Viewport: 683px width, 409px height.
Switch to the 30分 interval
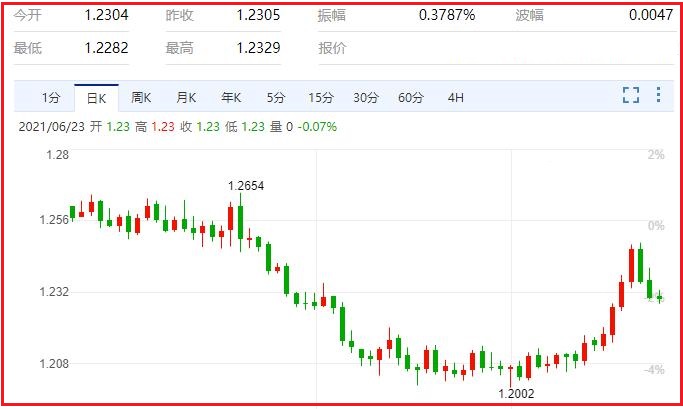[366, 98]
